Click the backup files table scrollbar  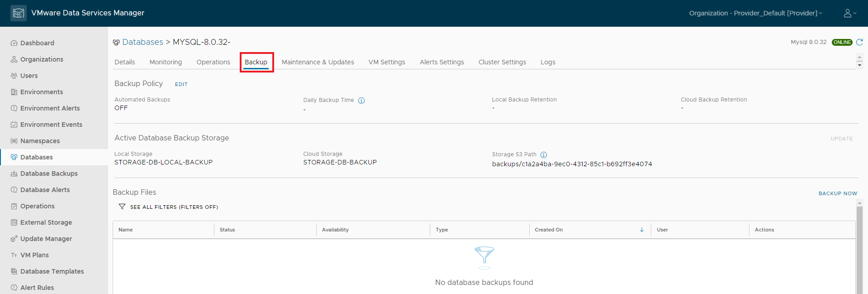[860, 249]
